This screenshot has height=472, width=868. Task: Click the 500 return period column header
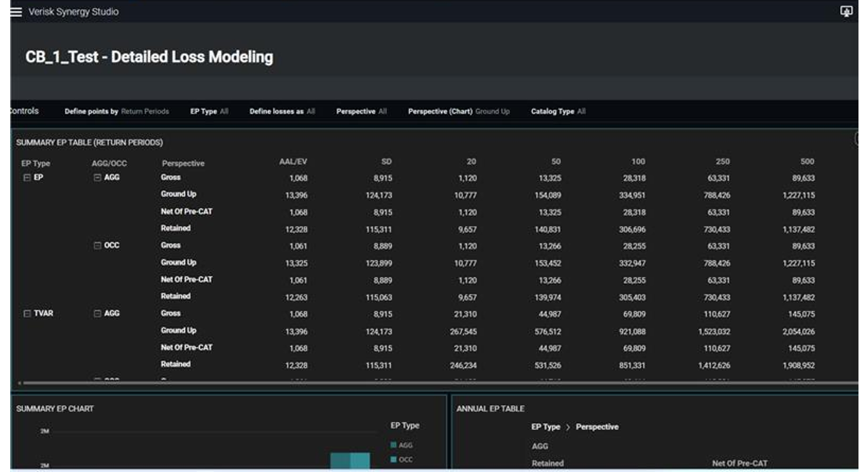coord(808,162)
